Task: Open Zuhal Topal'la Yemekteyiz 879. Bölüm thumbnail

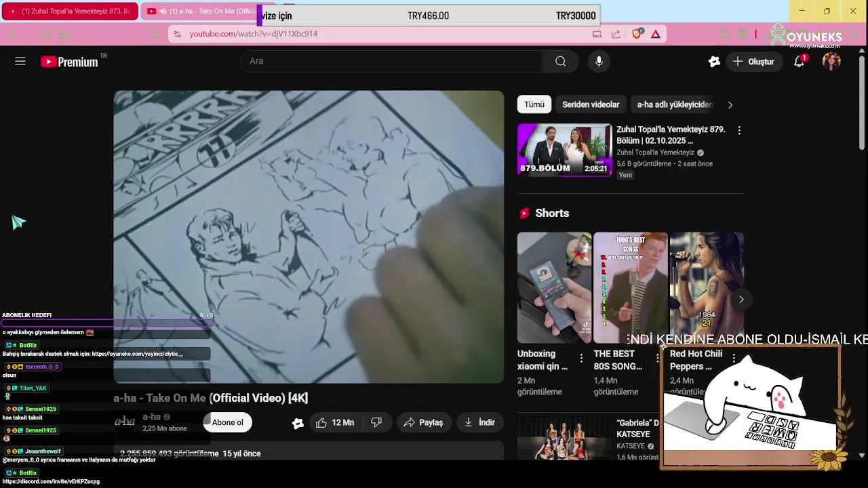Action: (565, 149)
